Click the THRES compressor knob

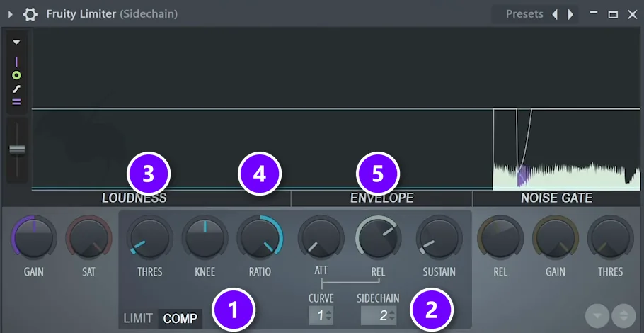click(x=149, y=237)
